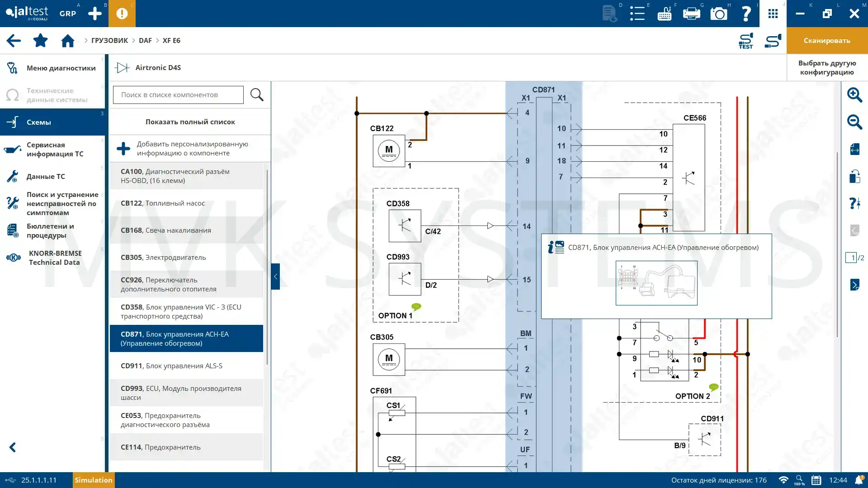Click the diagram page number box

pos(851,258)
